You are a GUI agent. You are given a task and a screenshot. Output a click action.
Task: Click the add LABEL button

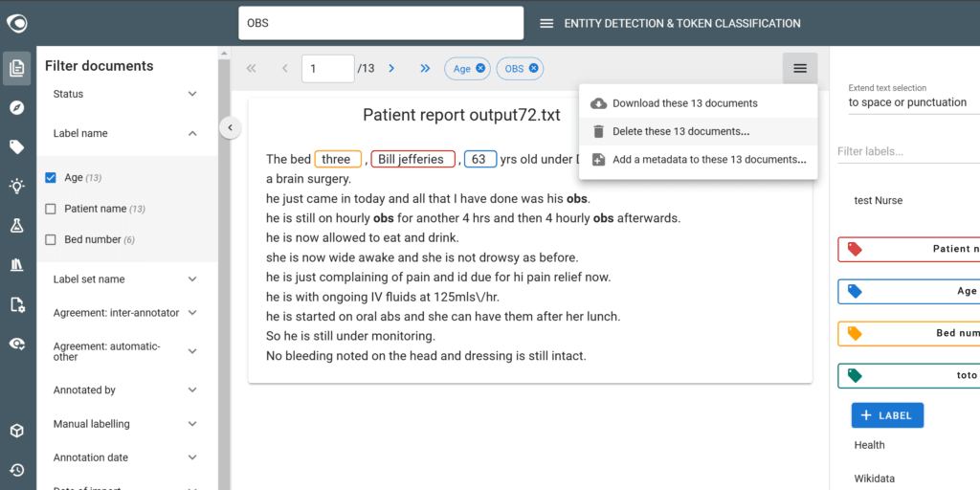click(x=887, y=415)
